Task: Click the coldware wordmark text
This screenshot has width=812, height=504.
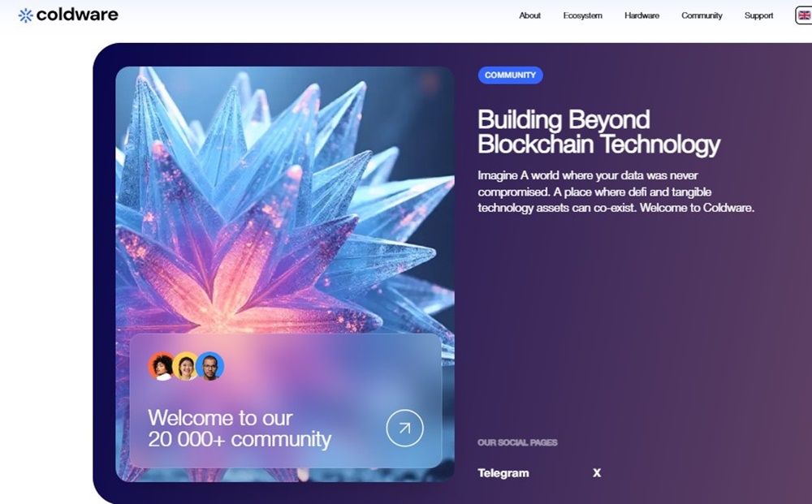Action: tap(77, 15)
